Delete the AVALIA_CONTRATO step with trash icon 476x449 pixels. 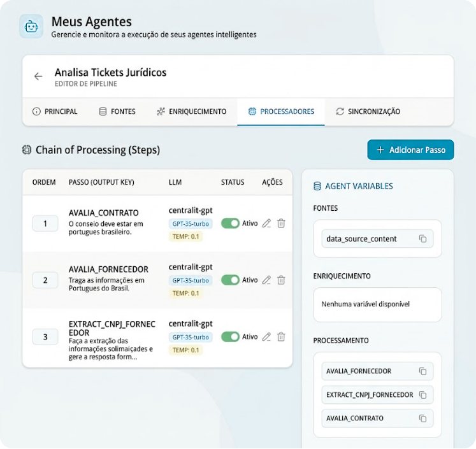[281, 224]
